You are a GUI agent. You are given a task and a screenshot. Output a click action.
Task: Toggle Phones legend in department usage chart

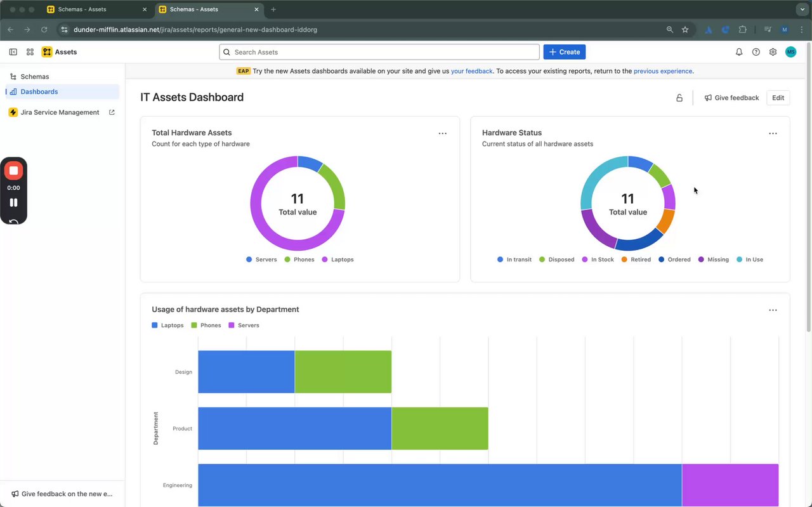[x=206, y=326]
